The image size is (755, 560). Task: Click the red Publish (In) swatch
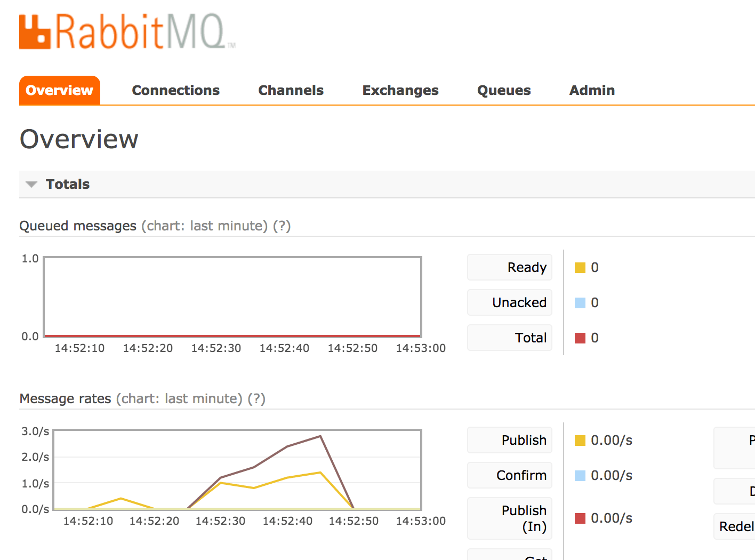(x=580, y=518)
